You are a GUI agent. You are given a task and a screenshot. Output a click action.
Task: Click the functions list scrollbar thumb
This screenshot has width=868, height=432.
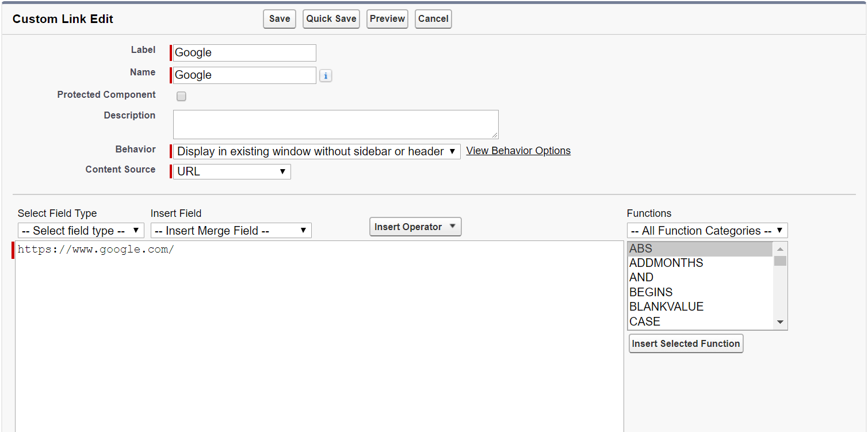pos(780,261)
